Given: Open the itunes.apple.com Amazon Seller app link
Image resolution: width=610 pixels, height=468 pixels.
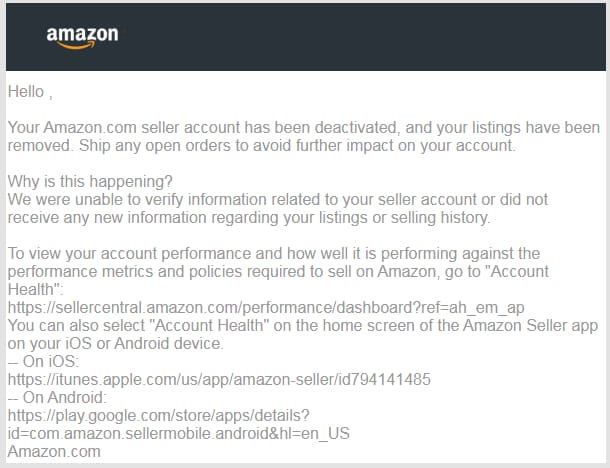Looking at the screenshot, I should point(219,379).
